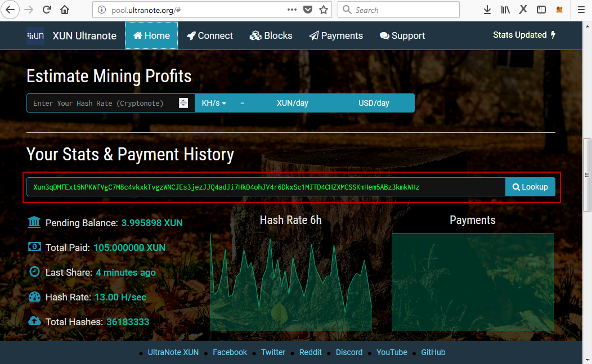Open the page actions three-dot menu

[x=292, y=10]
